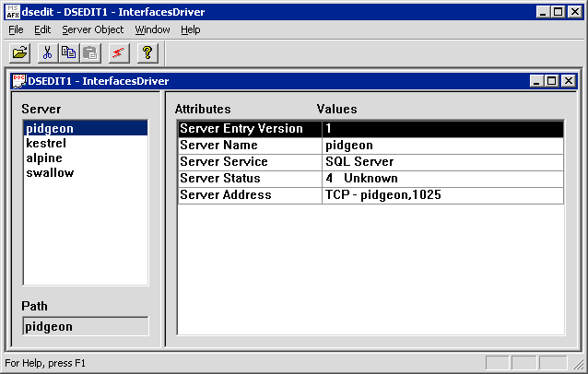
Task: Select the Server Service attribute cell
Action: tap(250, 162)
